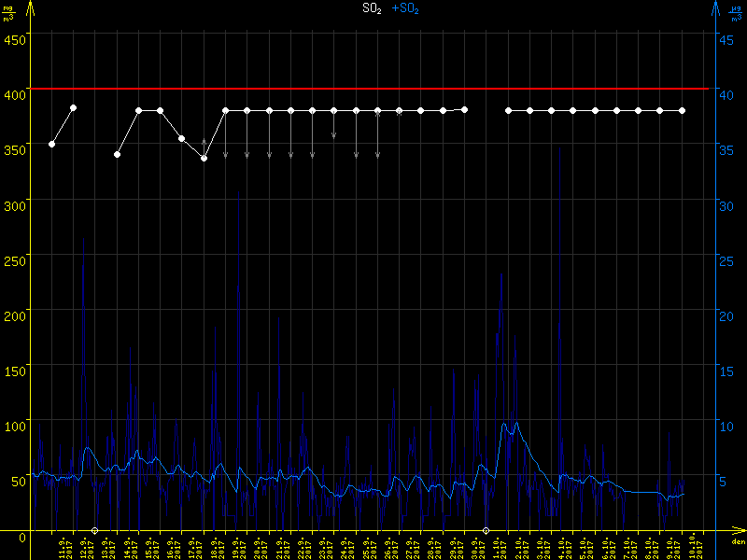This screenshot has height=560, width=747.
Task: Click the second circle marker on the x-axis
Action: coord(485,530)
